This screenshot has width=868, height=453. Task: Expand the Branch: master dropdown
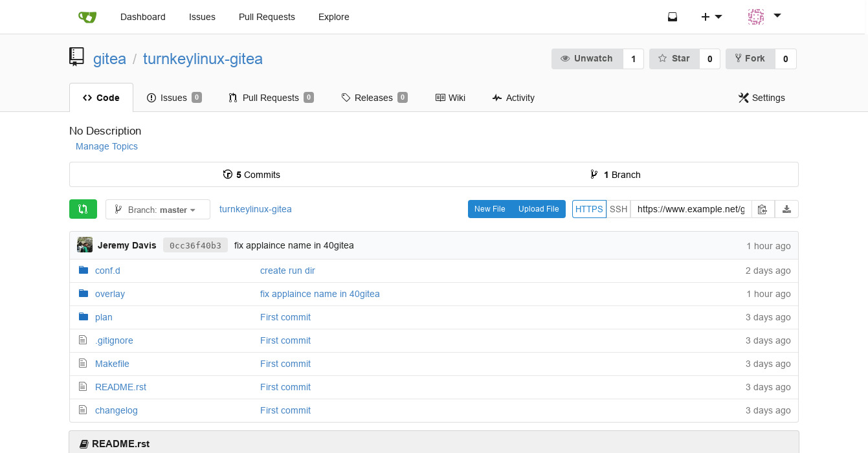pyautogui.click(x=157, y=210)
